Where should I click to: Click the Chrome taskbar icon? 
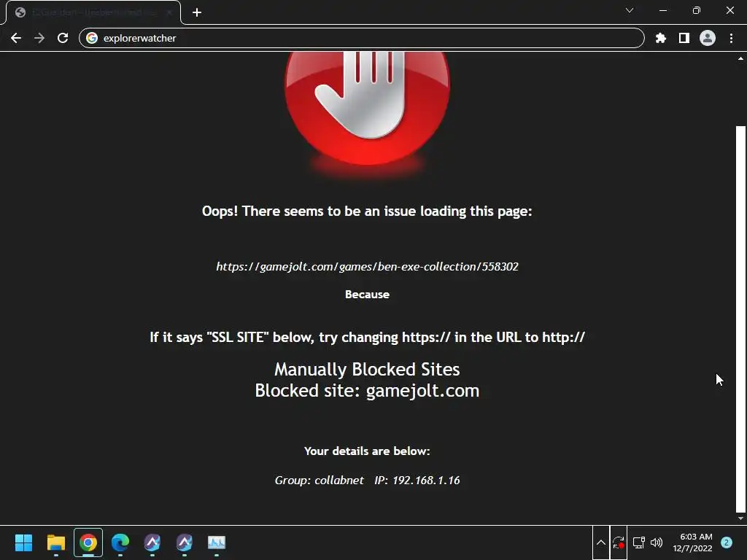click(x=88, y=542)
